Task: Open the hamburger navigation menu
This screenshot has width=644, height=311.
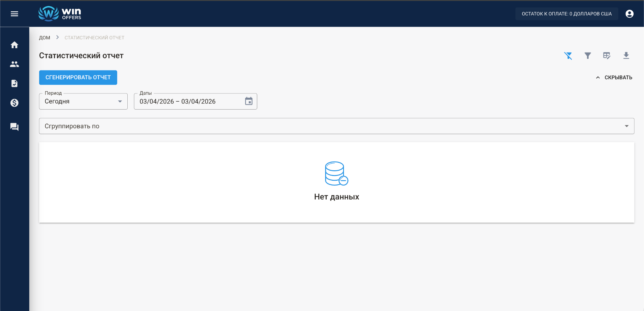Action: coord(14,14)
